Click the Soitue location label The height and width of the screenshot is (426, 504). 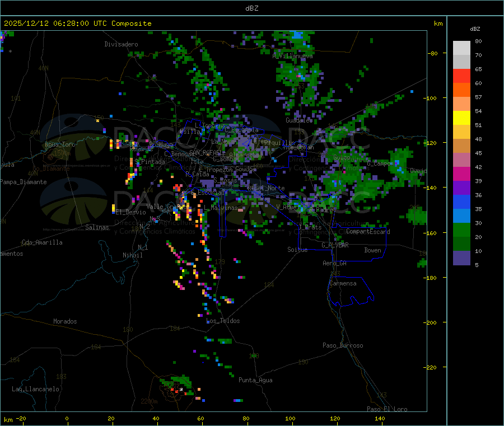(x=297, y=249)
